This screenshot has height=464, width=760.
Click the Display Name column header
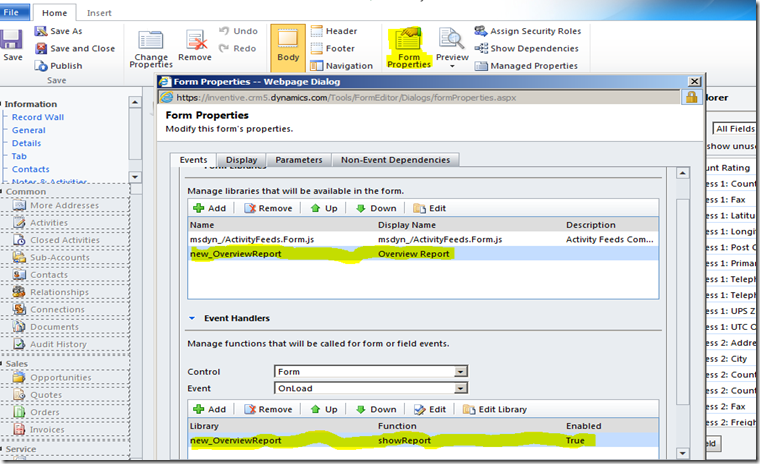tap(407, 225)
